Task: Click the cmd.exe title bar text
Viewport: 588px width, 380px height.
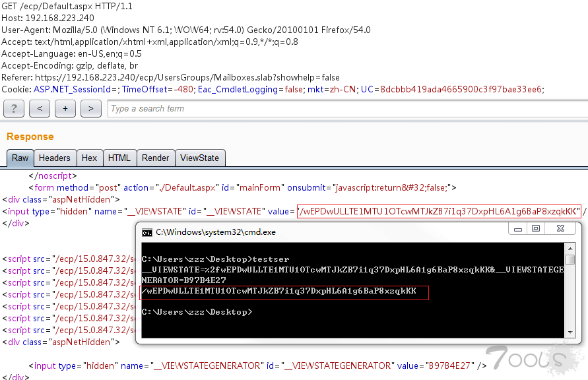Action: pos(216,232)
